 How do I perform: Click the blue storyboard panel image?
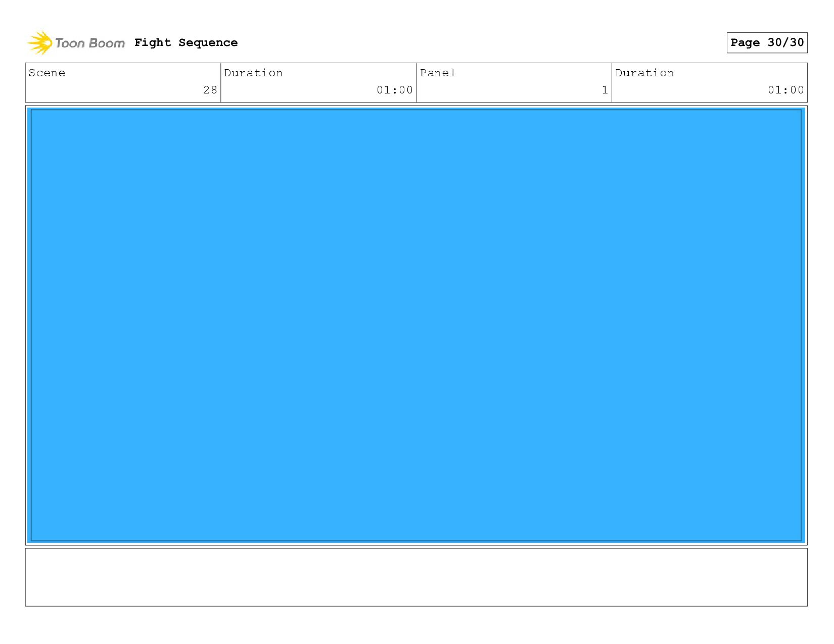point(416,325)
